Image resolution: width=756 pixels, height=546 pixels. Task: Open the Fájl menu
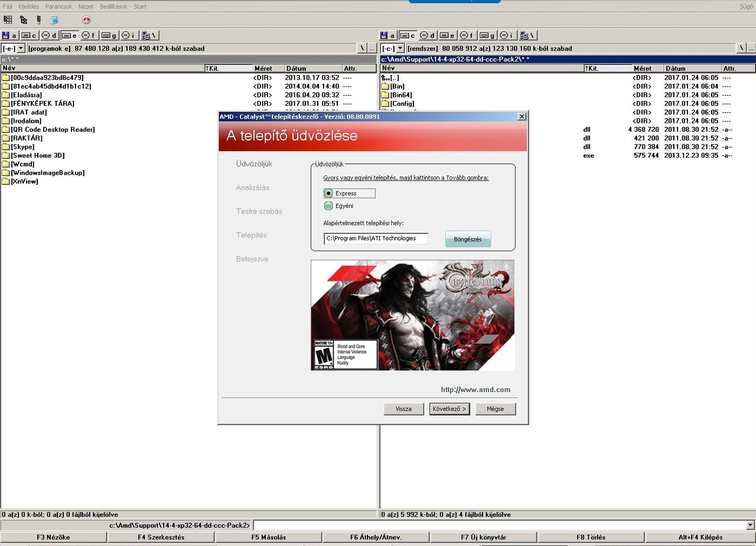pos(8,6)
